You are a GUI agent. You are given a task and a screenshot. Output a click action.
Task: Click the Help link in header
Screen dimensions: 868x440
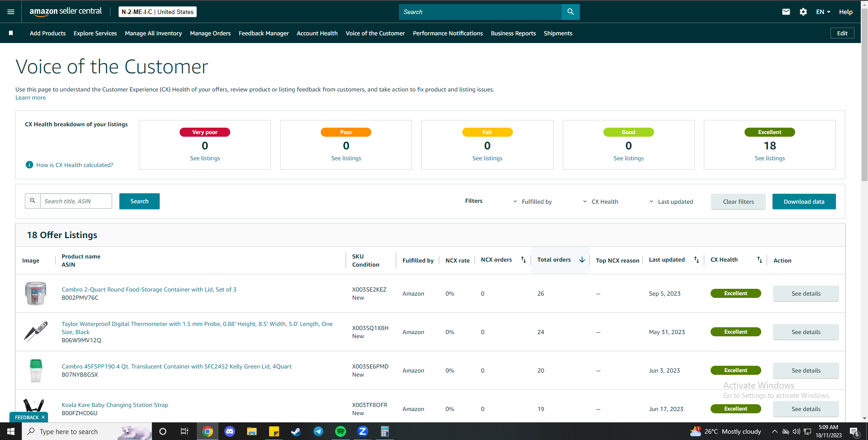[x=845, y=12]
